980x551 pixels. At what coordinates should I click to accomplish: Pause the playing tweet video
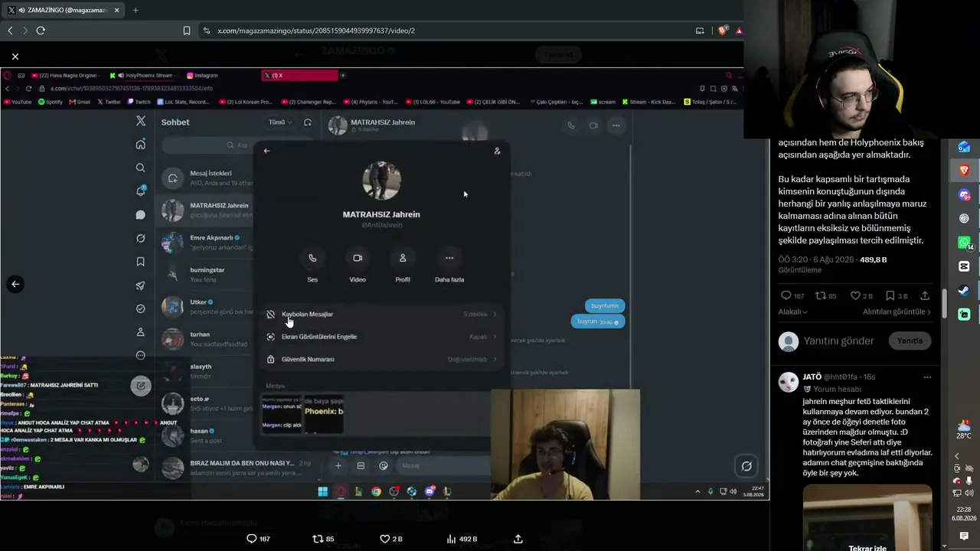point(384,284)
